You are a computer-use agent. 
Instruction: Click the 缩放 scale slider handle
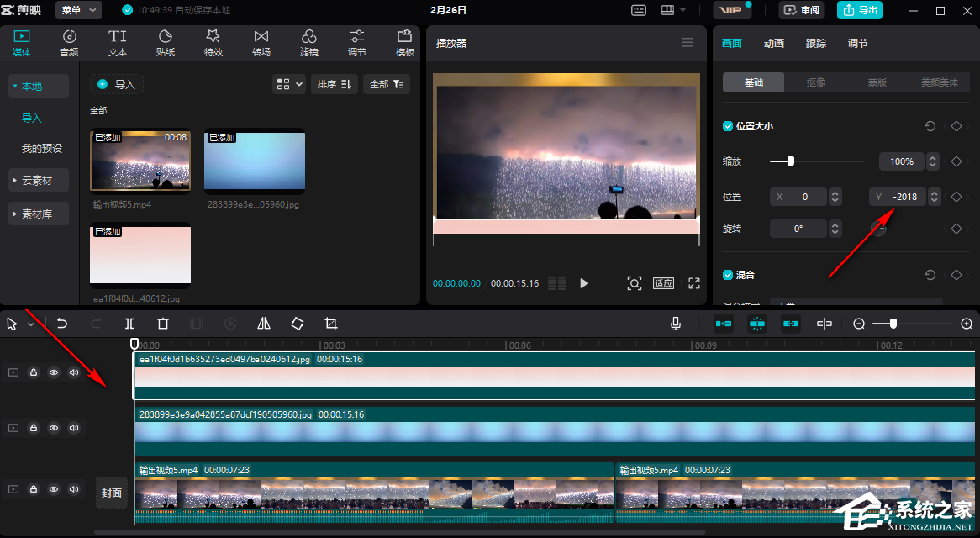[790, 161]
